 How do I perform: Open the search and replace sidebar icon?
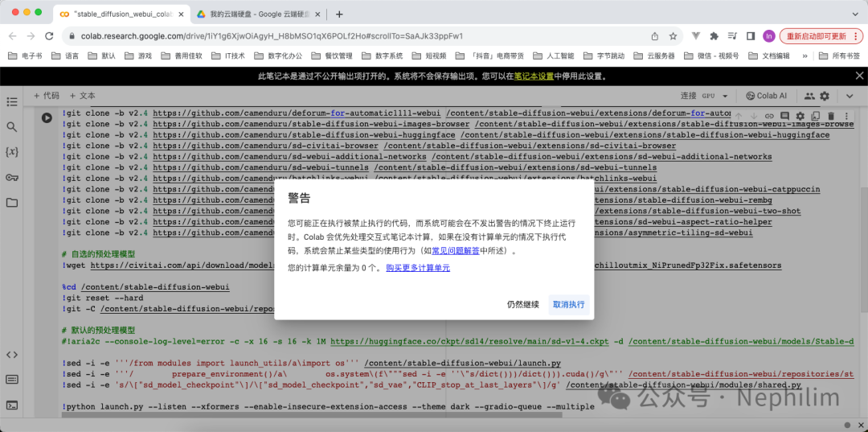click(x=11, y=127)
